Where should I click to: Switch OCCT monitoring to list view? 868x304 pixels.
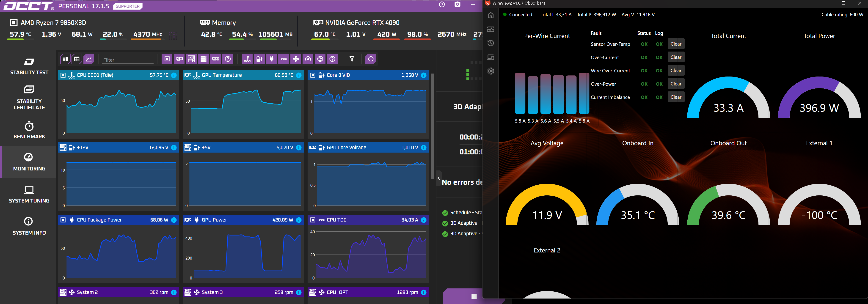tap(65, 59)
